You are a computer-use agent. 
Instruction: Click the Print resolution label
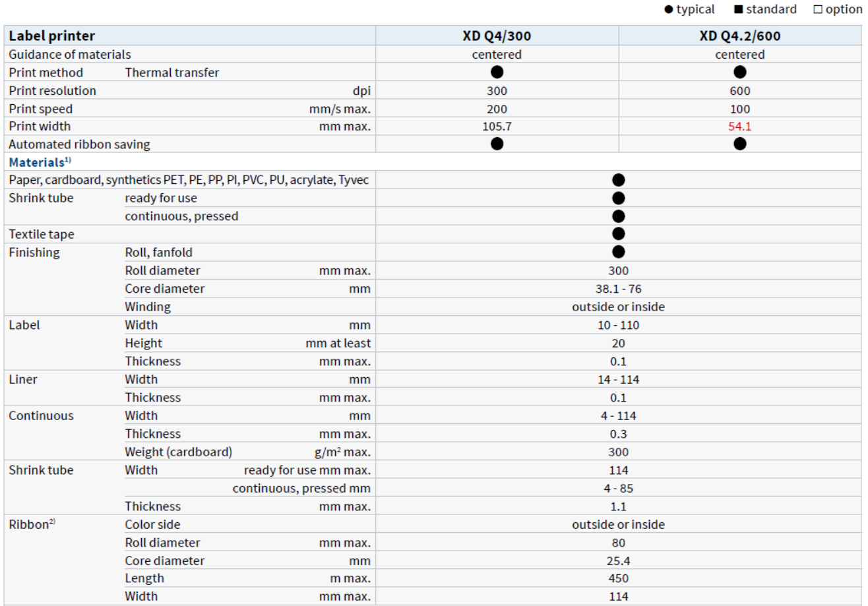coord(52,90)
